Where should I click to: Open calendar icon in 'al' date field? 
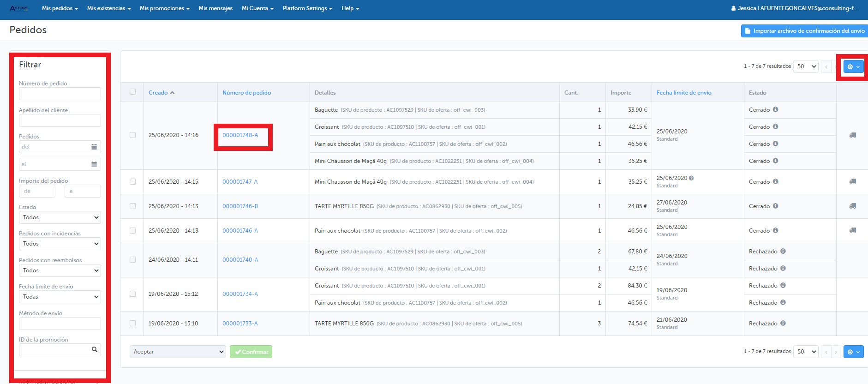pos(94,164)
